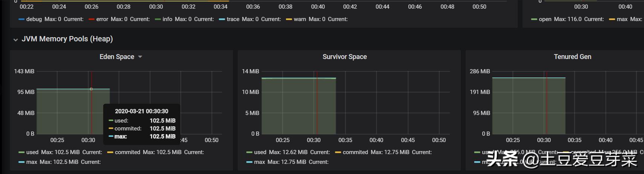The width and height of the screenshot is (644, 174).
Task: Select the used legend label under Survivor Space
Action: (260, 152)
